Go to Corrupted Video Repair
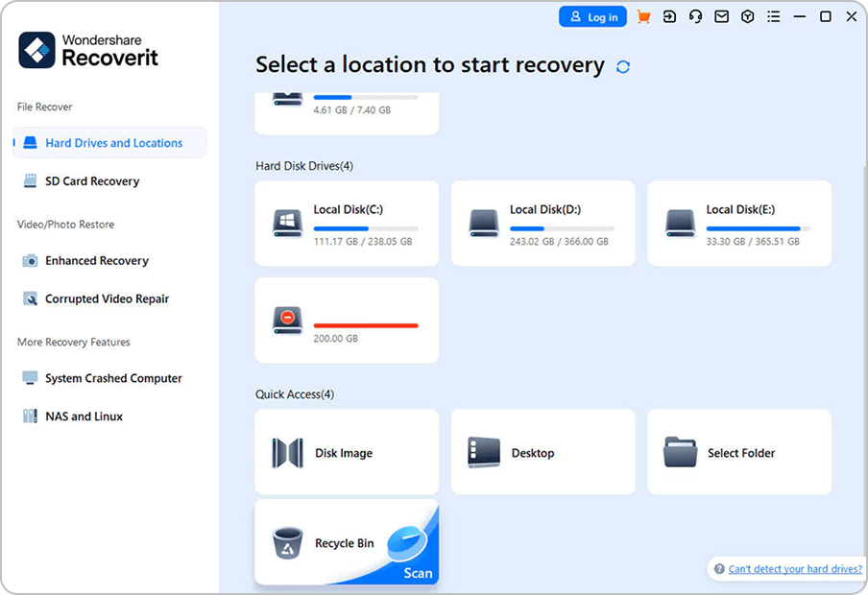Image resolution: width=868 pixels, height=595 pixels. pos(107,298)
